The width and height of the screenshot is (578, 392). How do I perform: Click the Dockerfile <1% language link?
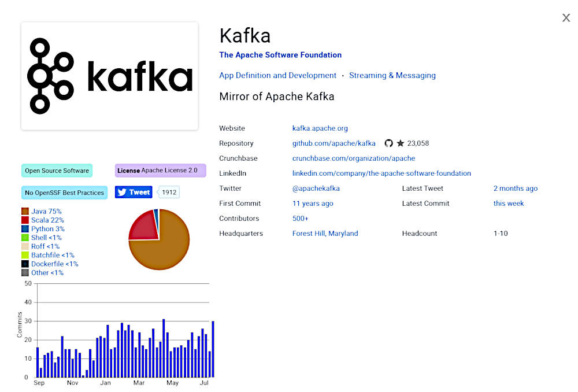coord(54,264)
